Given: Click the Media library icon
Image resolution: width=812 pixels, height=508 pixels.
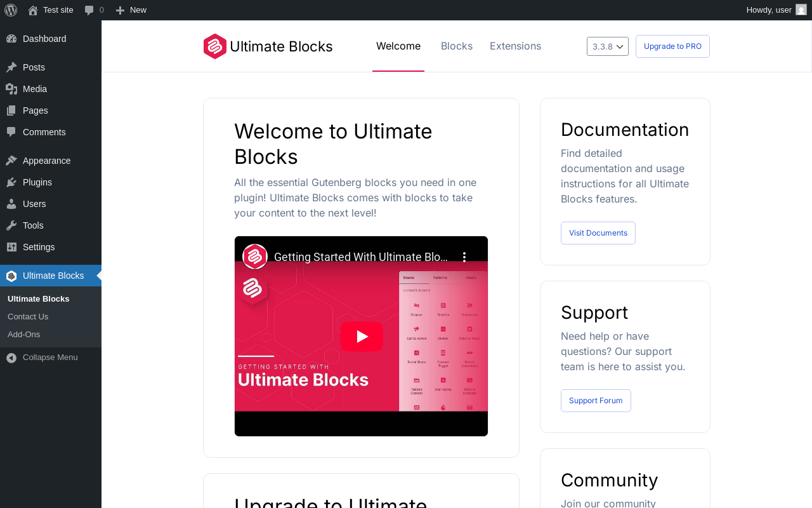Looking at the screenshot, I should point(11,89).
